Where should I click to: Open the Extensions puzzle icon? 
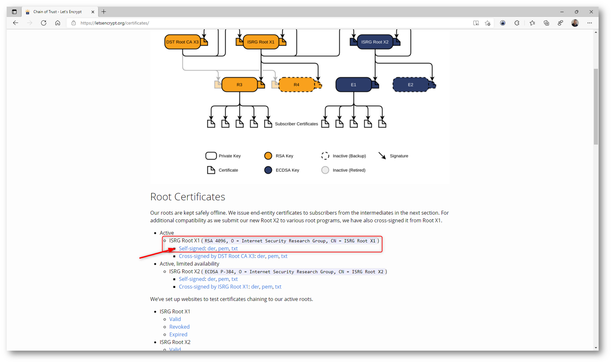(517, 23)
